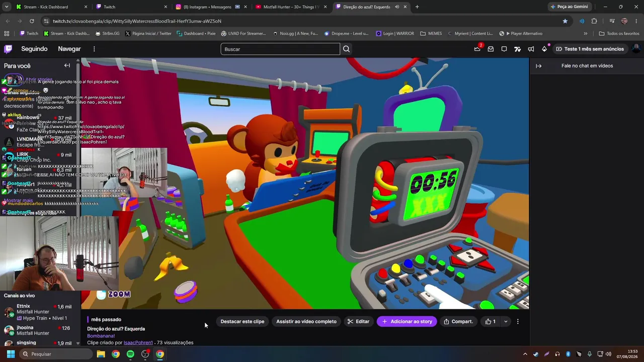Viewport: 644px width, 362px height.
Task: Like the clip with thumbs up
Action: coord(491,321)
